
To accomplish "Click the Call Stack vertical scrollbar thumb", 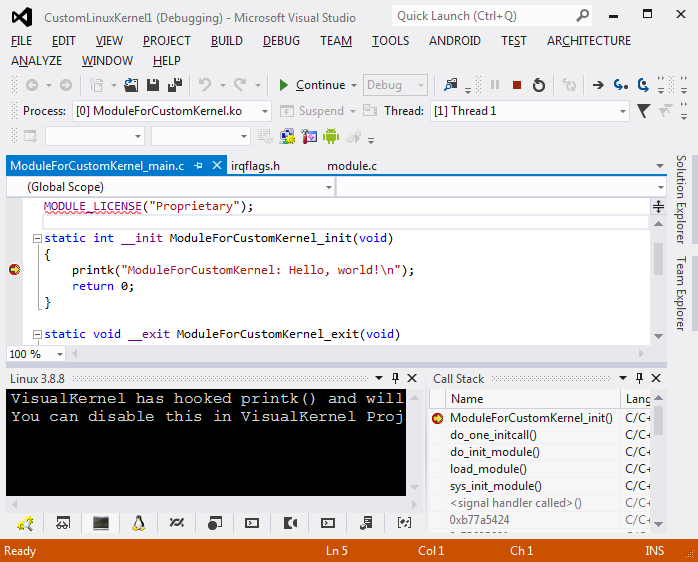I will [x=659, y=420].
